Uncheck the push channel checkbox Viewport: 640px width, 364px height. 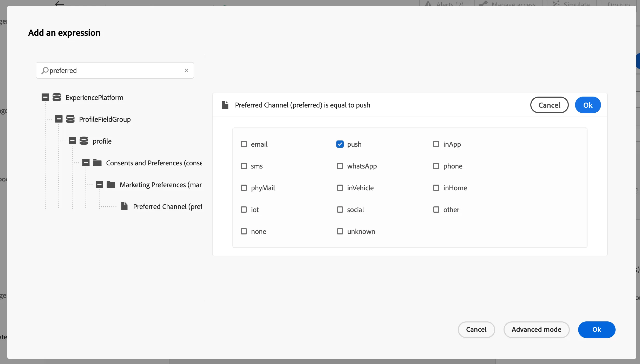coord(340,144)
